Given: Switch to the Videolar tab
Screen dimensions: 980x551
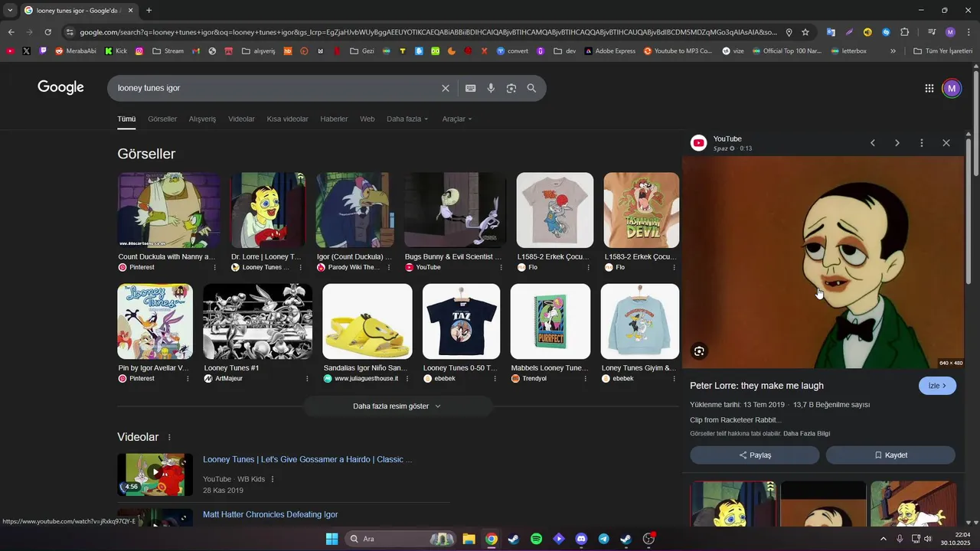Looking at the screenshot, I should [x=241, y=119].
